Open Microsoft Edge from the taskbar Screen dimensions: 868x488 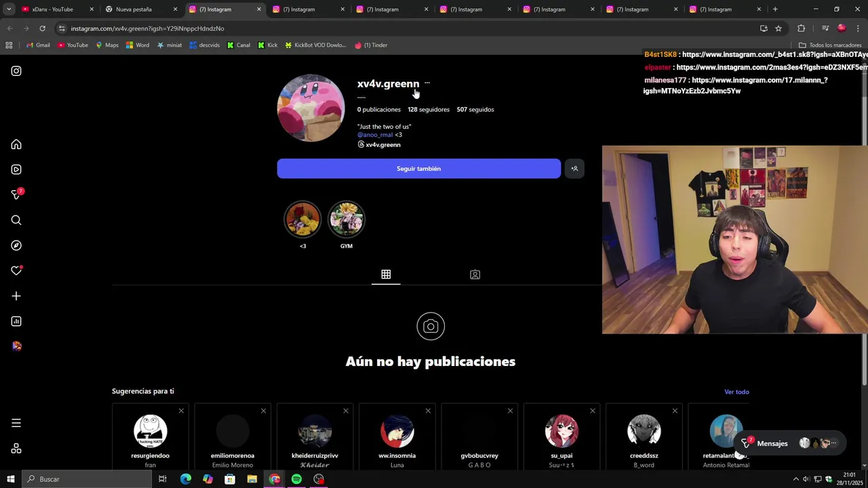185,479
